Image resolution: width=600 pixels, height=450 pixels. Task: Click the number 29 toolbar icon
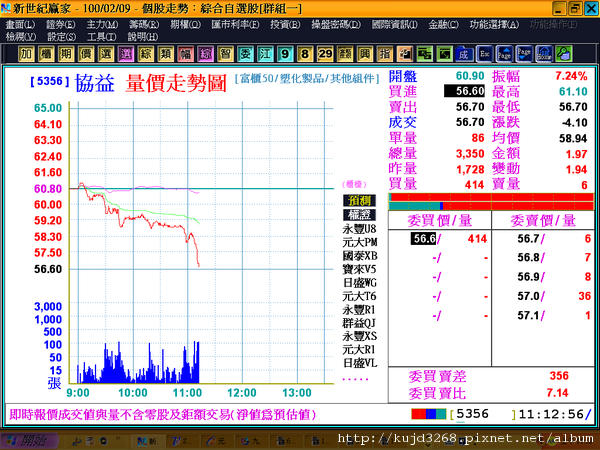click(325, 54)
